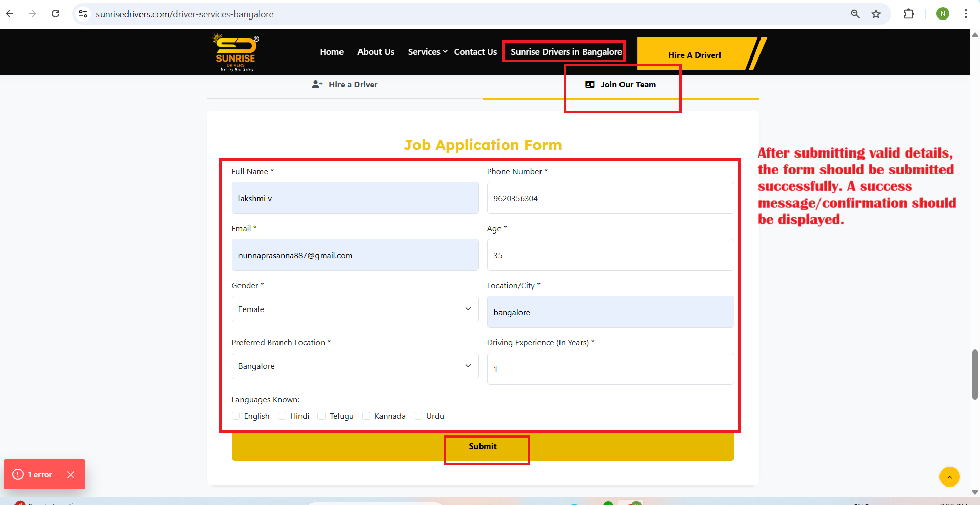Click the scroll-to-top round yellow button
Image resolution: width=980 pixels, height=505 pixels.
coord(949,477)
